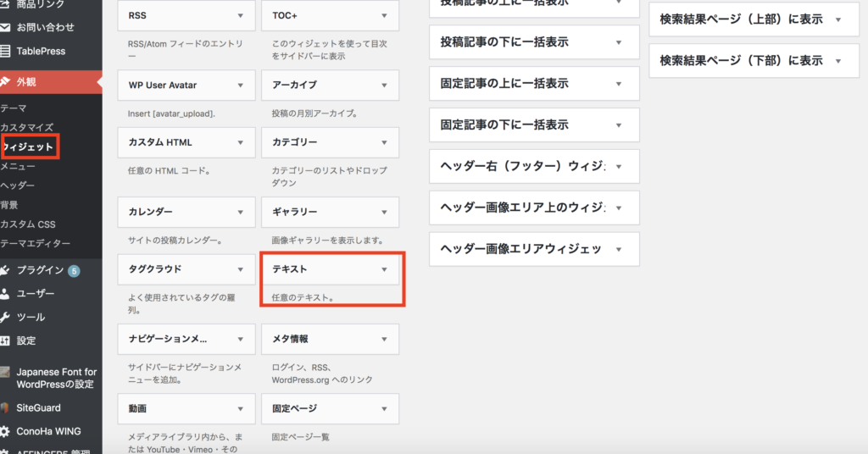Click the ツール wrench icon
Screen dimensions: 868x454
[x=5, y=317]
